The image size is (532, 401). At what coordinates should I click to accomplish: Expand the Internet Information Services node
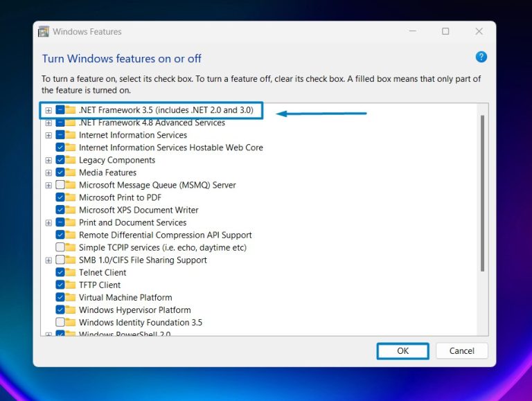coord(48,135)
